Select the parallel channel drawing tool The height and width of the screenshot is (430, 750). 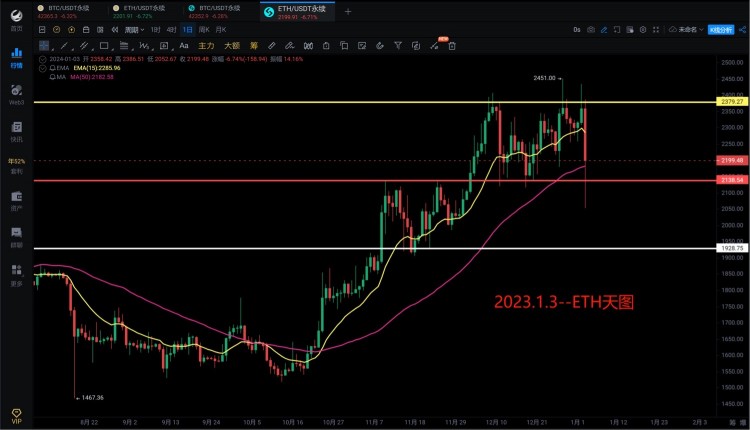(84, 46)
